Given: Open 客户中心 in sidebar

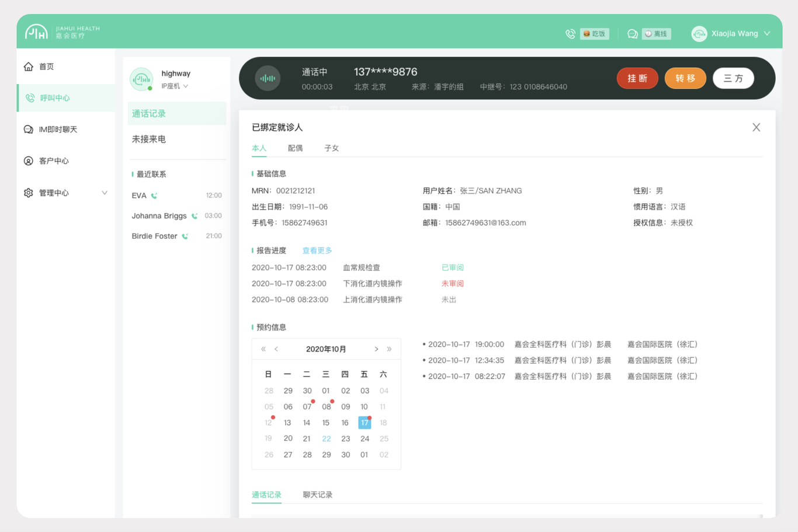Looking at the screenshot, I should tap(65, 161).
